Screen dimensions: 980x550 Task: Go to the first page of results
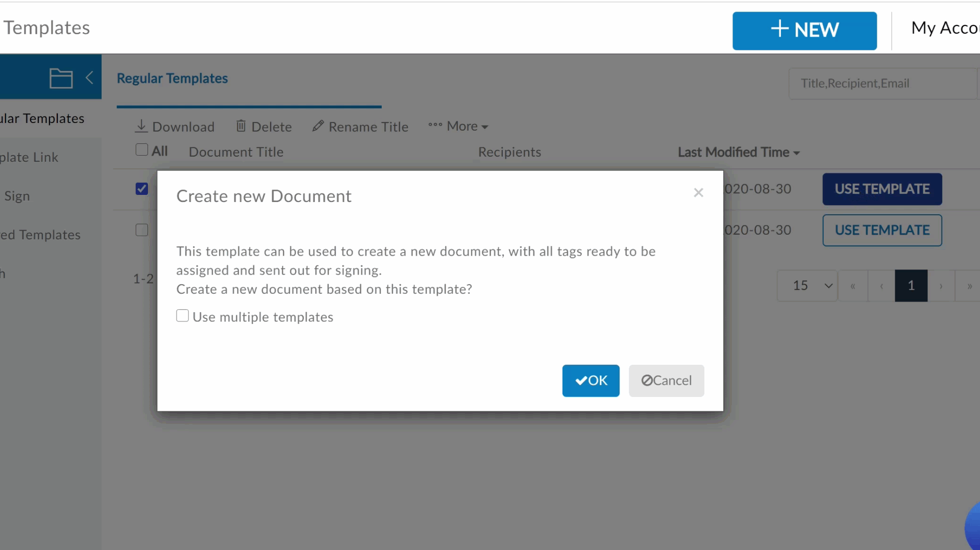[x=852, y=286]
